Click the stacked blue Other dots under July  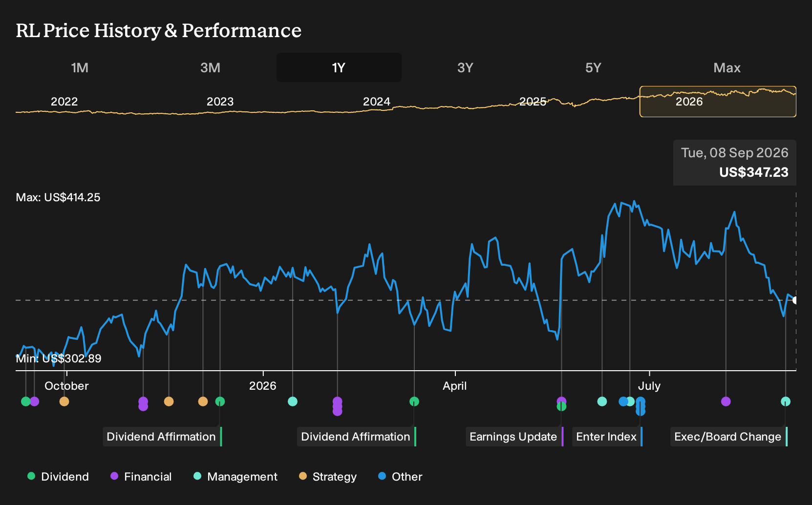pos(641,406)
